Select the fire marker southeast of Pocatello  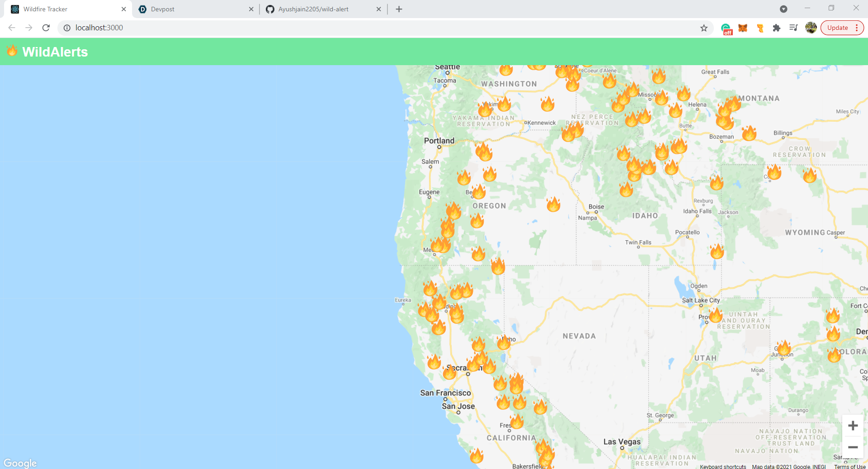coord(717,251)
